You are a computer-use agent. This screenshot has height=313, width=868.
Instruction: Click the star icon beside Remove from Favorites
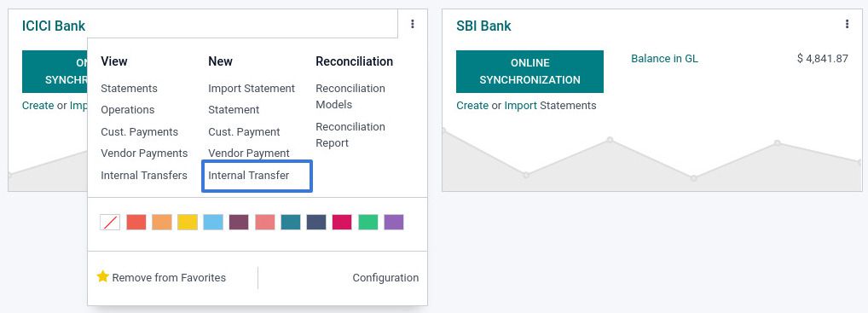tap(103, 276)
